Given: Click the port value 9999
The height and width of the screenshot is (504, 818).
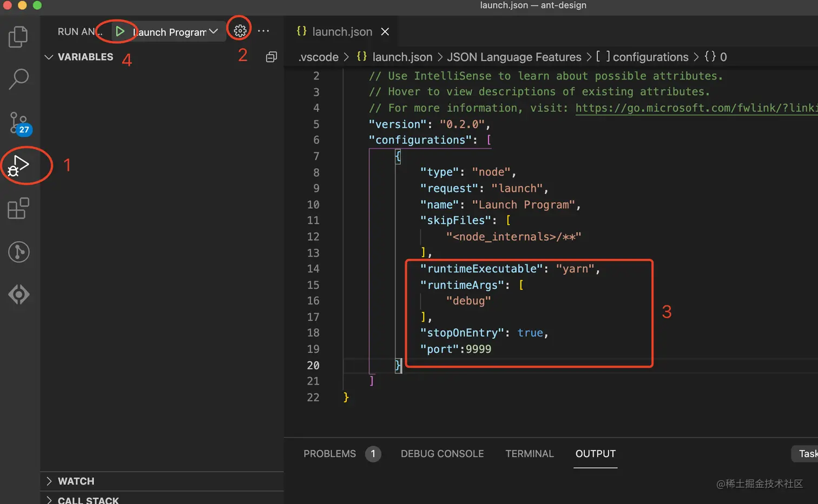Looking at the screenshot, I should coord(478,349).
